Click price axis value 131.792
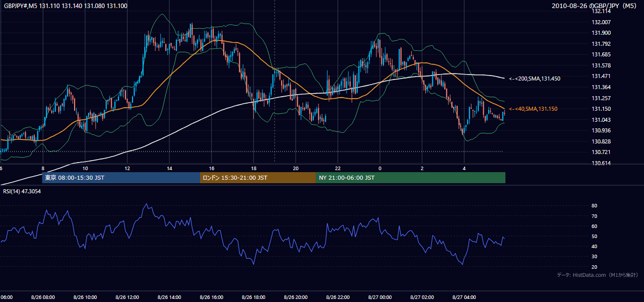Image resolution: width=644 pixels, height=302 pixels. click(x=601, y=44)
